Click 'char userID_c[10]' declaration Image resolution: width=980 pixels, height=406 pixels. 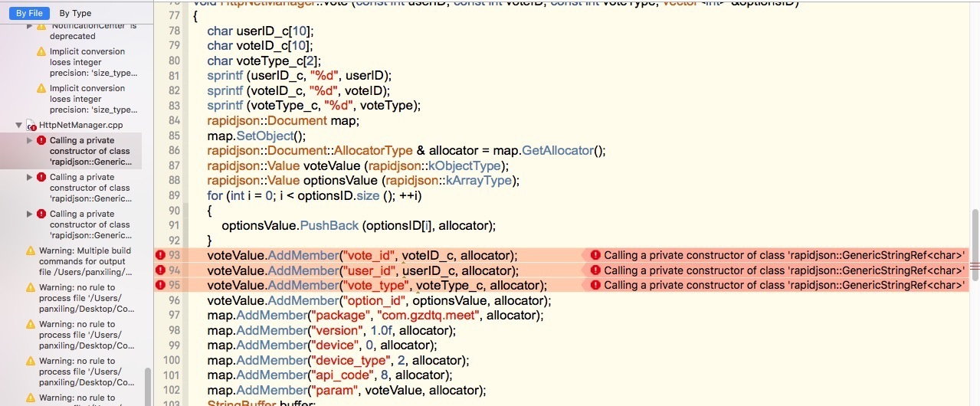(261, 31)
